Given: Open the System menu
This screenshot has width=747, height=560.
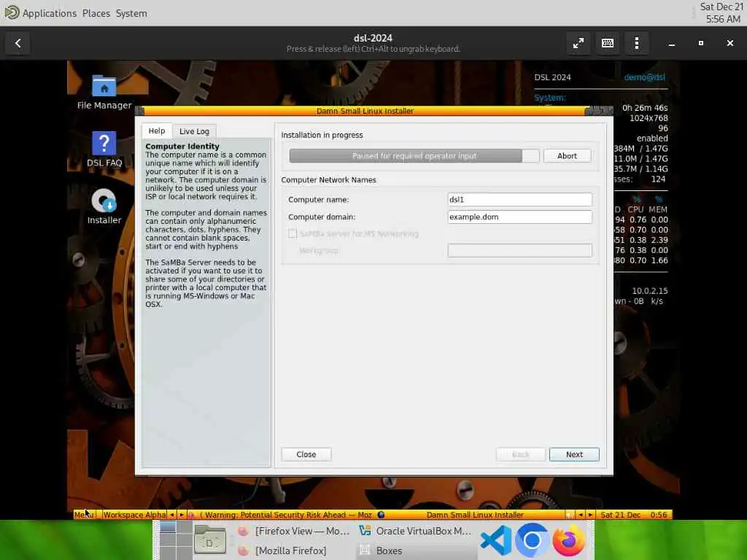Looking at the screenshot, I should [131, 13].
